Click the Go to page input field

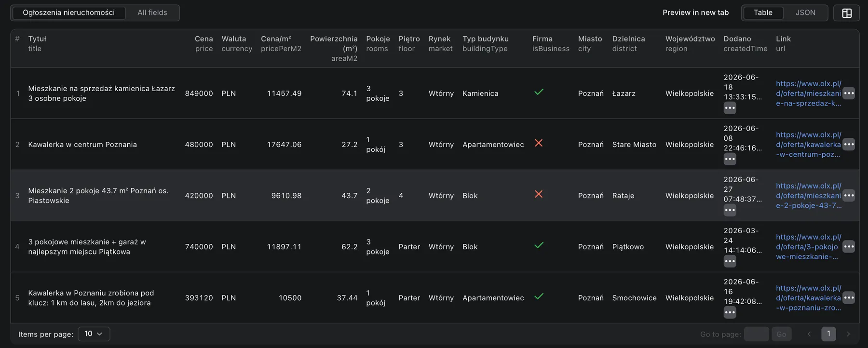tap(756, 334)
